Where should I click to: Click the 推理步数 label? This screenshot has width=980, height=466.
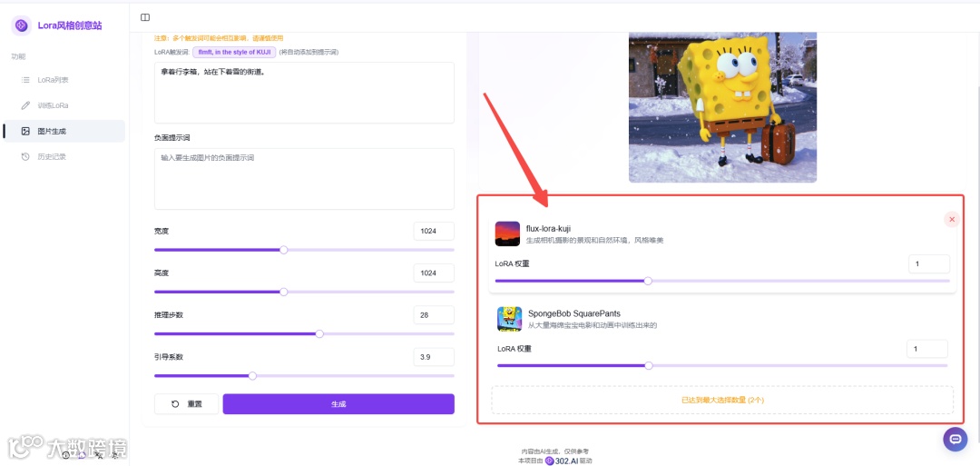point(169,314)
